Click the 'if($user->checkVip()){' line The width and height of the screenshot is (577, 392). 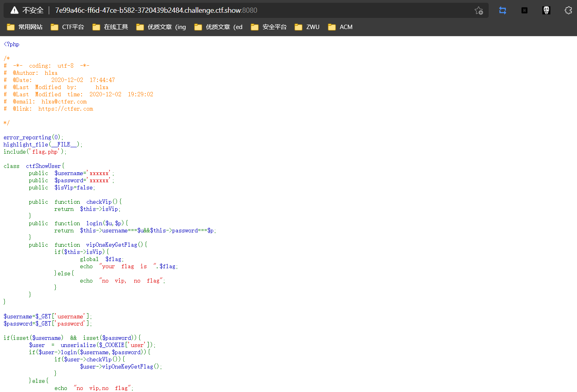point(90,359)
